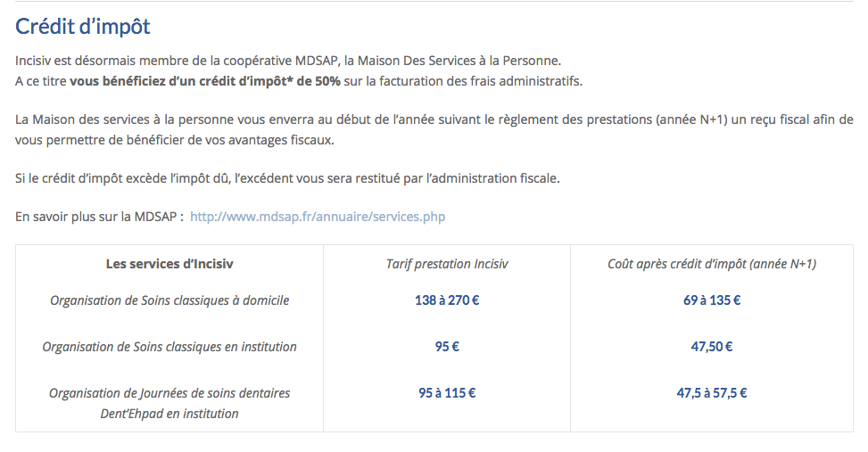Select the Dent'Ehpad dental care days row label
The height and width of the screenshot is (452, 868).
[x=169, y=403]
